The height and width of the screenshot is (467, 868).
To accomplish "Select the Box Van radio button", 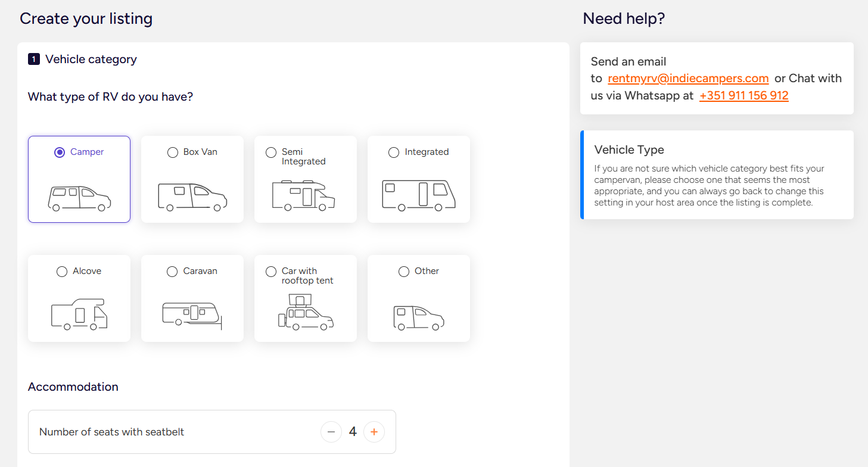I will [173, 152].
